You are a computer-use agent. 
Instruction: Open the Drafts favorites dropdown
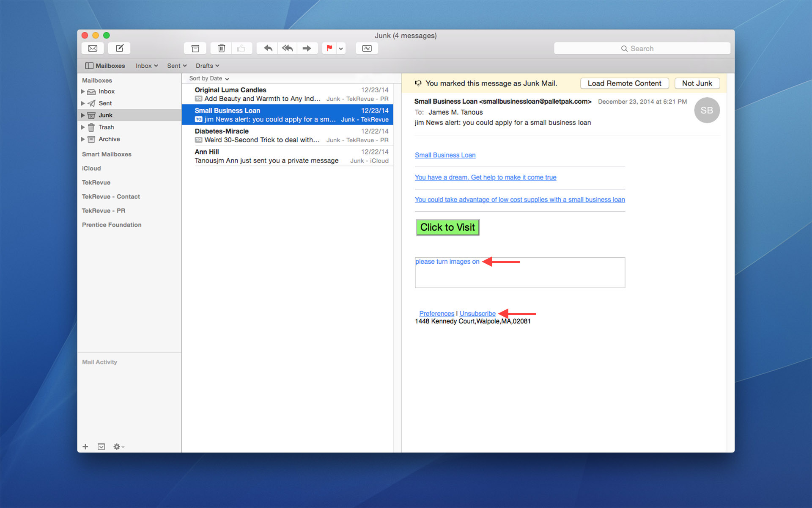(x=207, y=66)
